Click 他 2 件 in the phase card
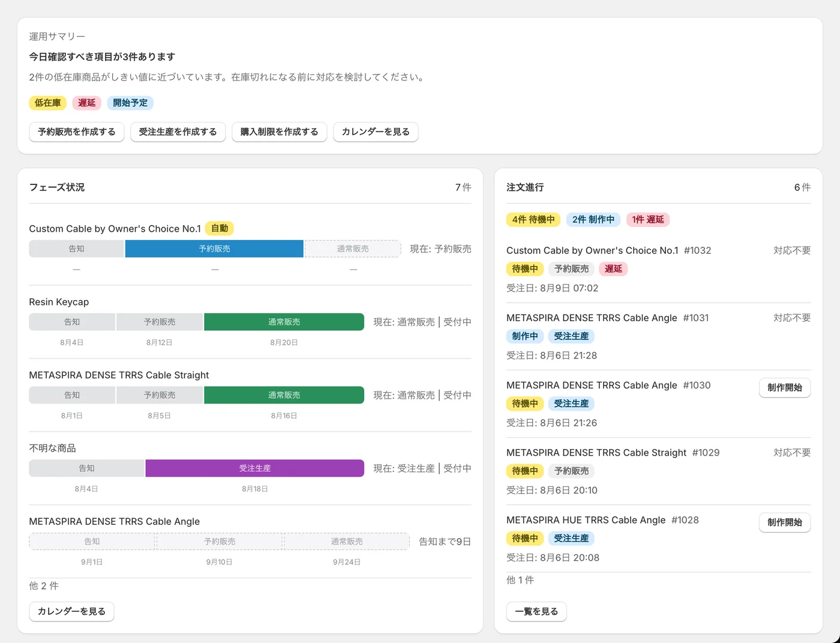Image resolution: width=840 pixels, height=643 pixels. click(x=44, y=586)
